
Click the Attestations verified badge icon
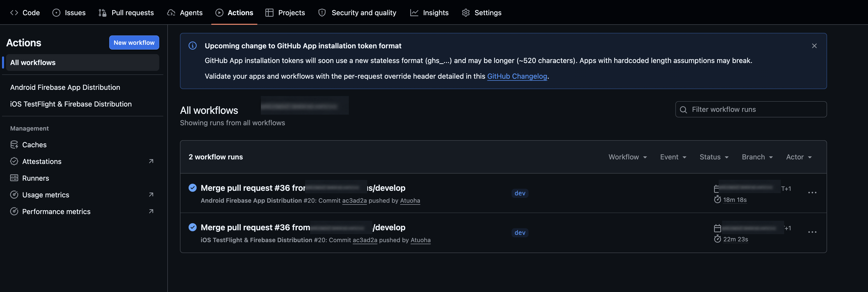pyautogui.click(x=14, y=161)
